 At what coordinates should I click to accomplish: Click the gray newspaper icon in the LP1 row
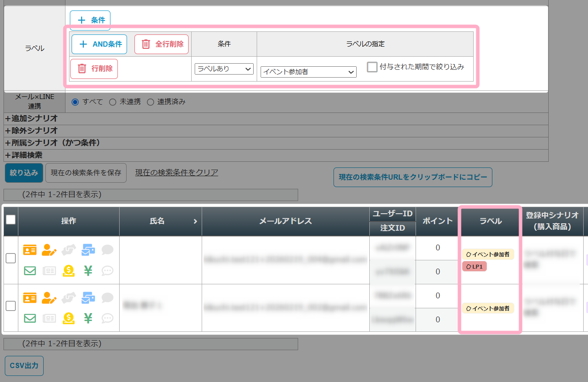(x=49, y=271)
